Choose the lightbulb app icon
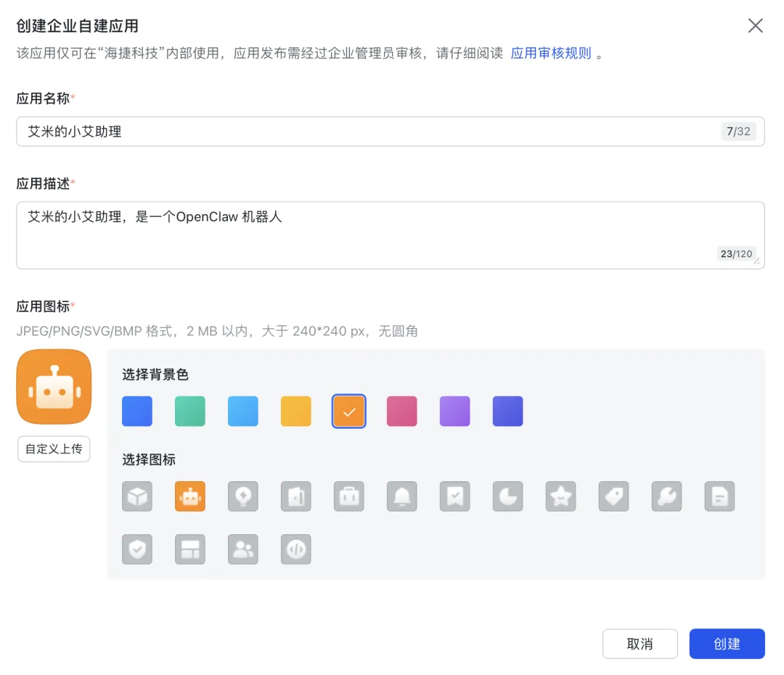This screenshot has width=784, height=675. click(x=243, y=496)
